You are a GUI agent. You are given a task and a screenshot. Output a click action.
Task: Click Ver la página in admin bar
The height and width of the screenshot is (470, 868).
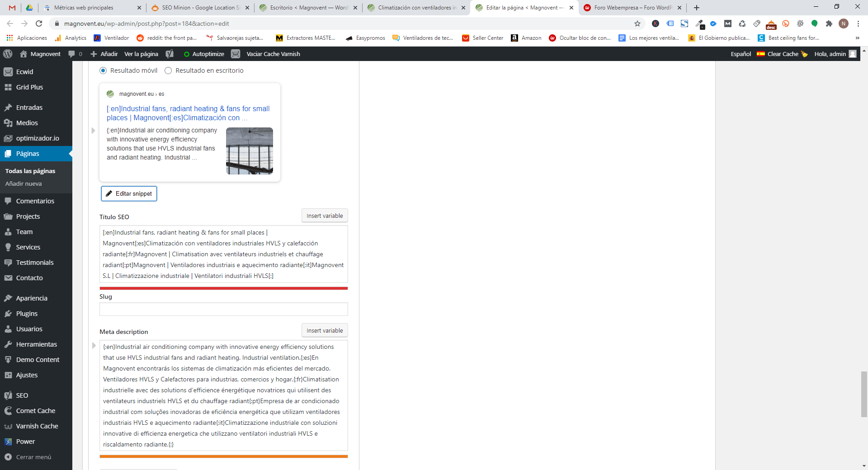pyautogui.click(x=141, y=54)
